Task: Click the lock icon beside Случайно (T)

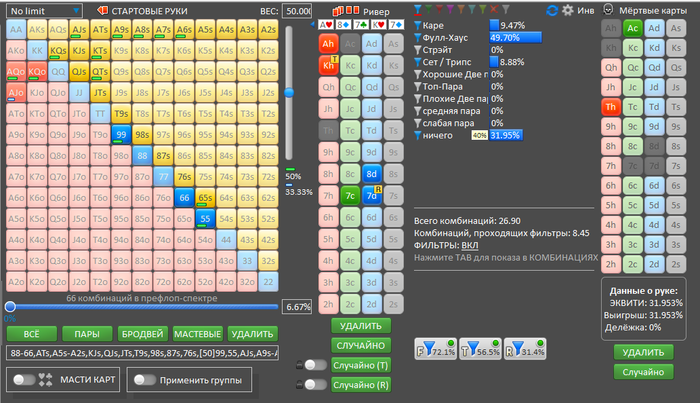Action: click(x=300, y=365)
